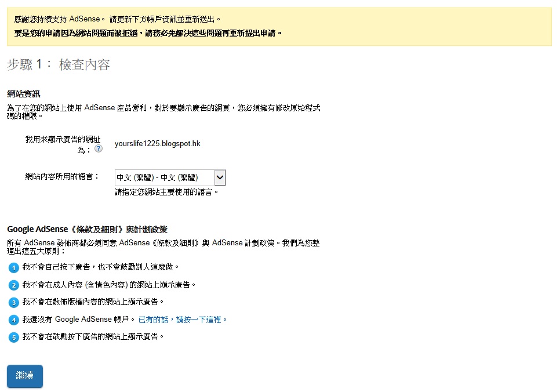
Task: Click the paragraph starting 為了在您的網站上使用 AdSense
Action: (x=163, y=112)
